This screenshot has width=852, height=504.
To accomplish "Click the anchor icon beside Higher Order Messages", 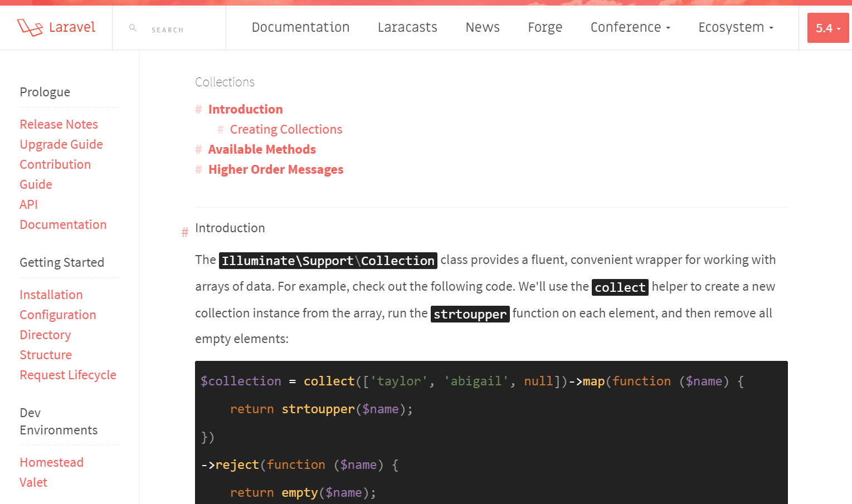I will coord(199,170).
